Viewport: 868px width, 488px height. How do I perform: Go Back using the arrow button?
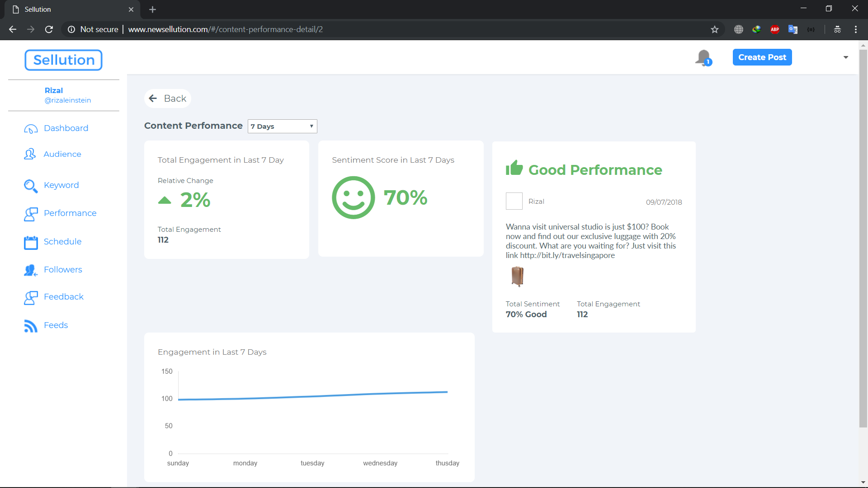[x=167, y=99]
